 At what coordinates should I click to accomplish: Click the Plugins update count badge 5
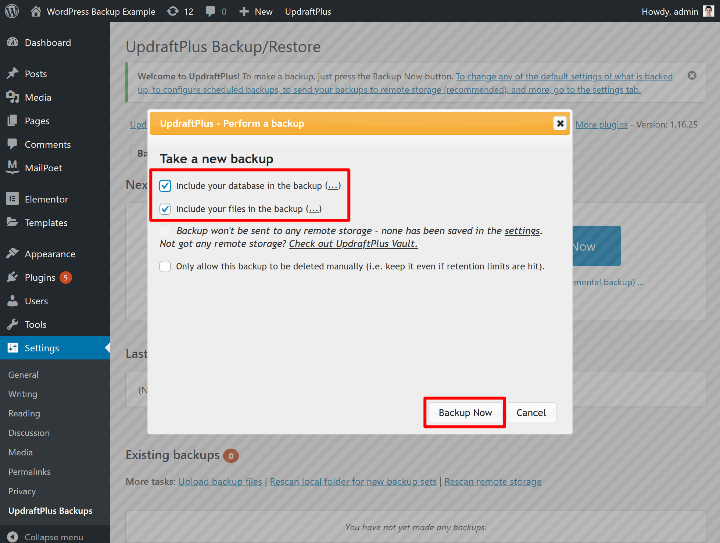pos(66,277)
